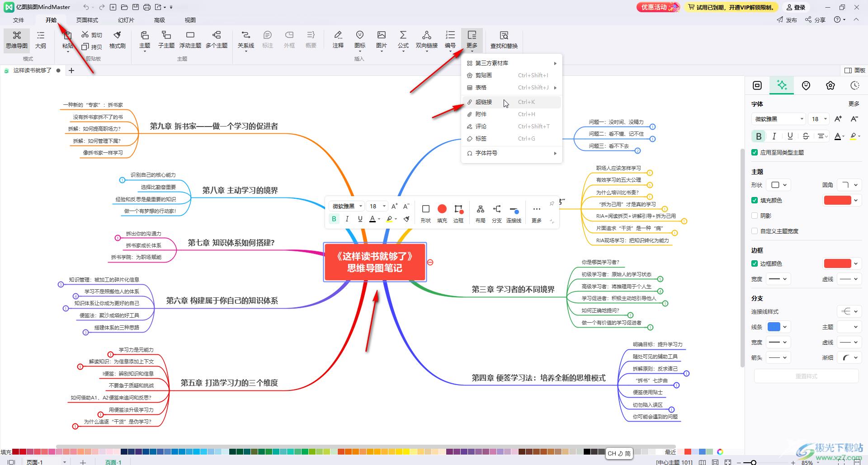Select the central topic 《这样读书就够了》
The width and height of the screenshot is (868, 465).
tap(375, 262)
